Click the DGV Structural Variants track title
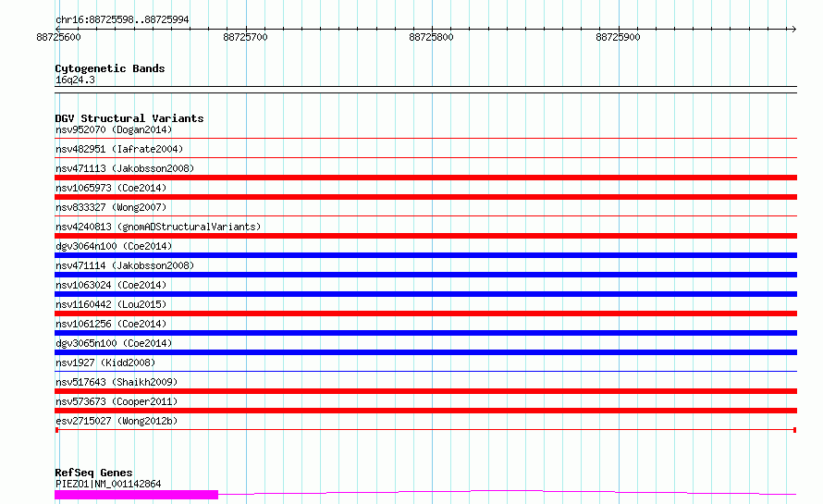The image size is (823, 504). (129, 118)
